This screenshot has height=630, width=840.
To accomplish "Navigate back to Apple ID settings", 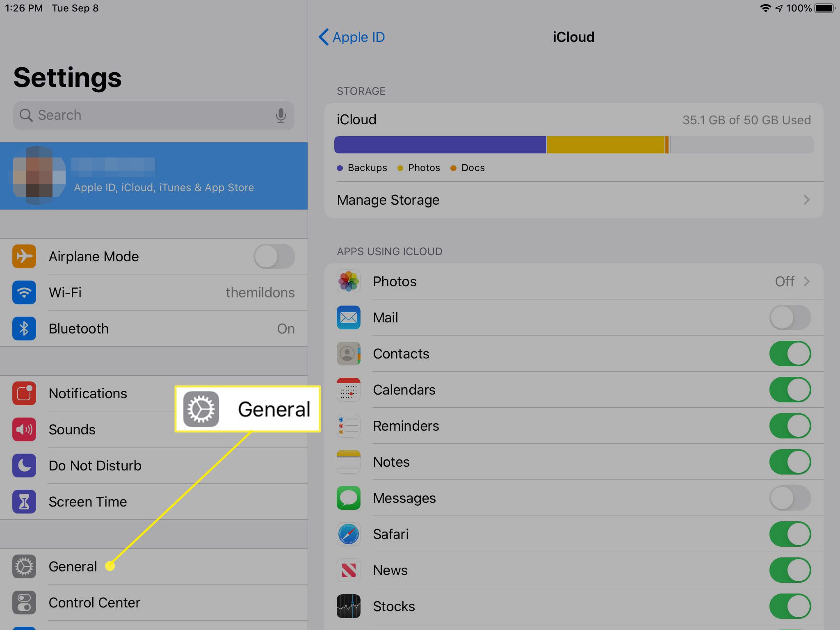I will pos(354,37).
